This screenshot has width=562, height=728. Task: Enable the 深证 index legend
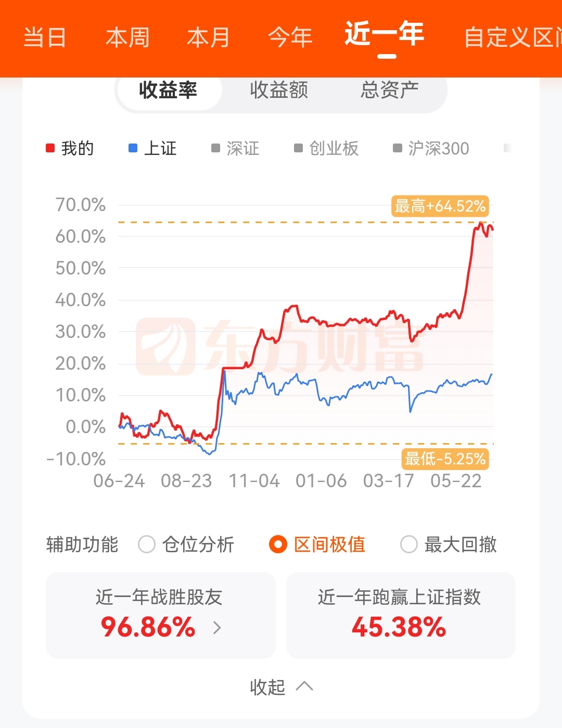tap(235, 149)
